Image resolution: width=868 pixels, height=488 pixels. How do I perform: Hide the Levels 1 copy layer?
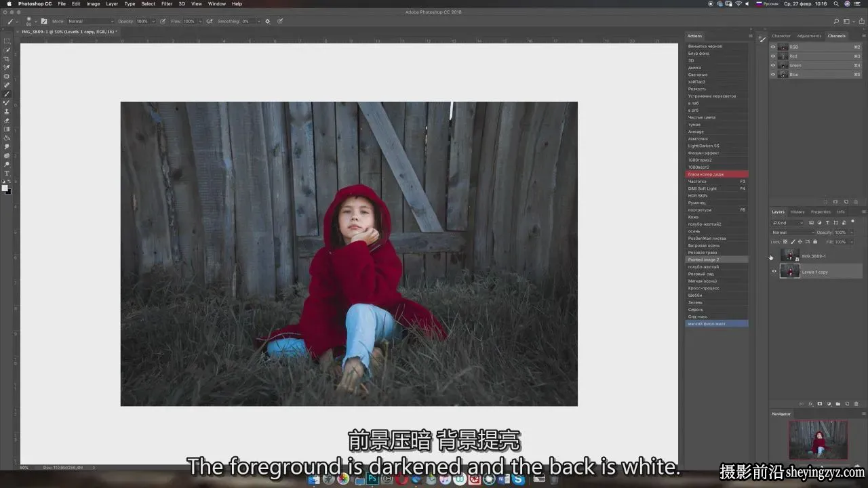click(774, 272)
